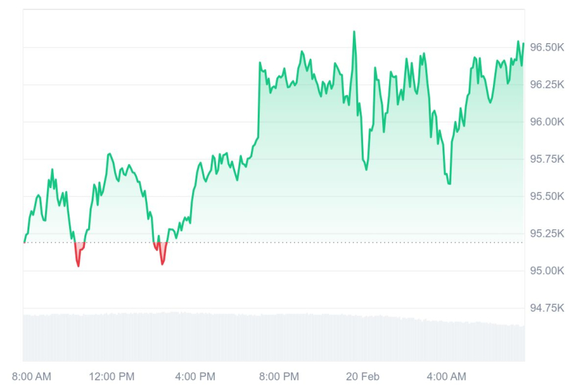Click the steep price jump before 8:00 PM

259,103
